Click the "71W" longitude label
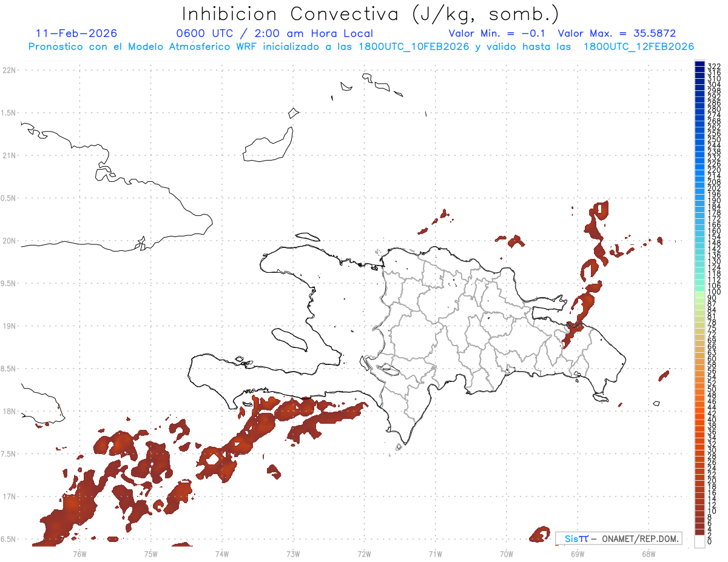 pos(435,554)
